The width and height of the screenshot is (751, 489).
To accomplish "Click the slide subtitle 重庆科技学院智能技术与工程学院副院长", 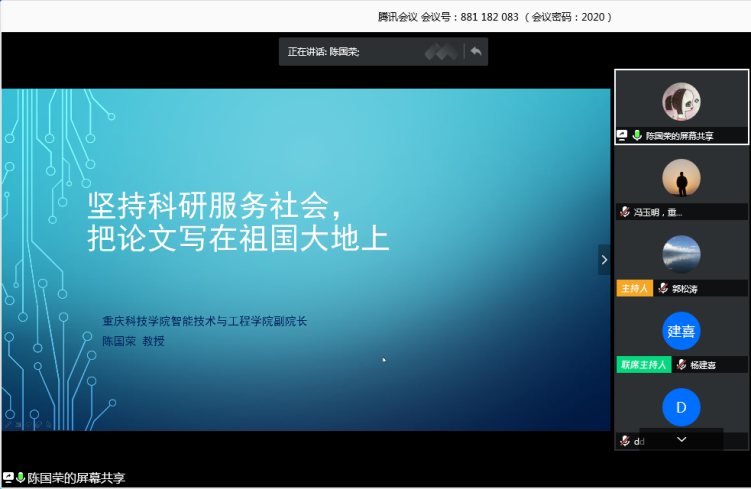I will [205, 321].
